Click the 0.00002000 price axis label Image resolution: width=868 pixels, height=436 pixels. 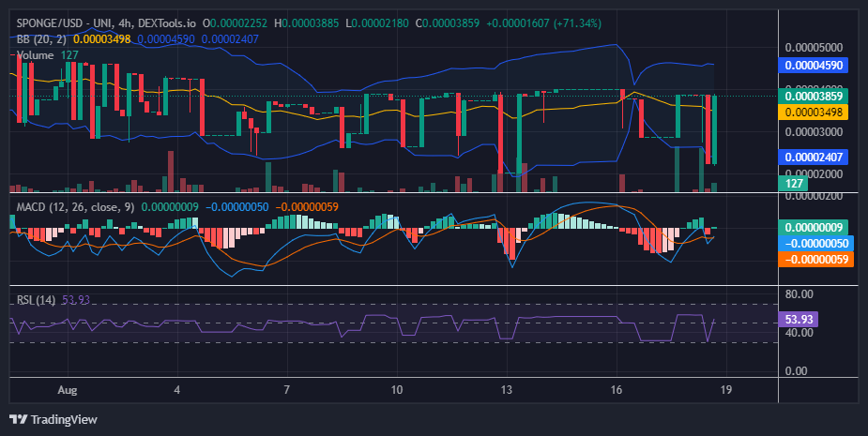click(x=814, y=174)
